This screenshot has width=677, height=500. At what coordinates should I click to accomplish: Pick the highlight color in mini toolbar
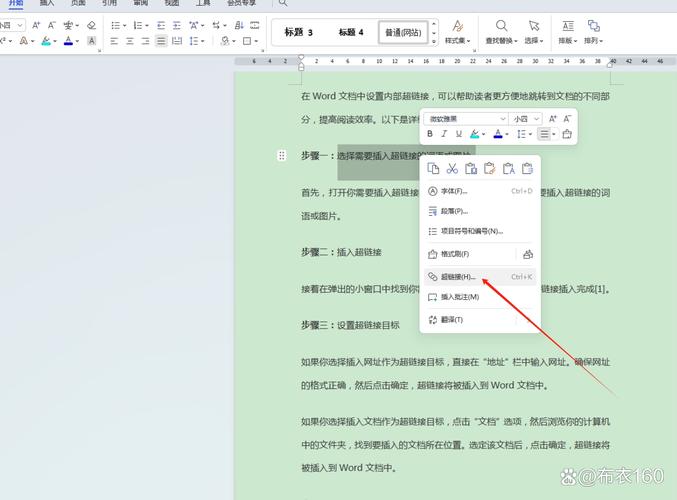coord(475,134)
